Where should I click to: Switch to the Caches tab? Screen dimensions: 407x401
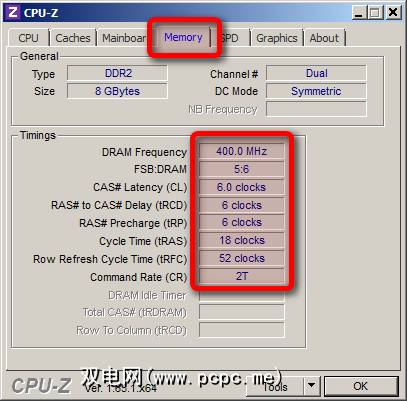click(x=73, y=38)
